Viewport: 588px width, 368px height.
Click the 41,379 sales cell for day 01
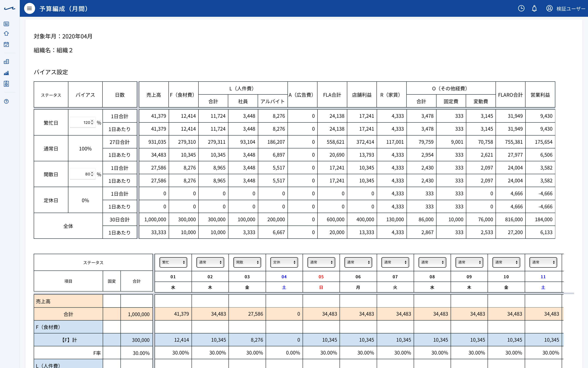(173, 314)
